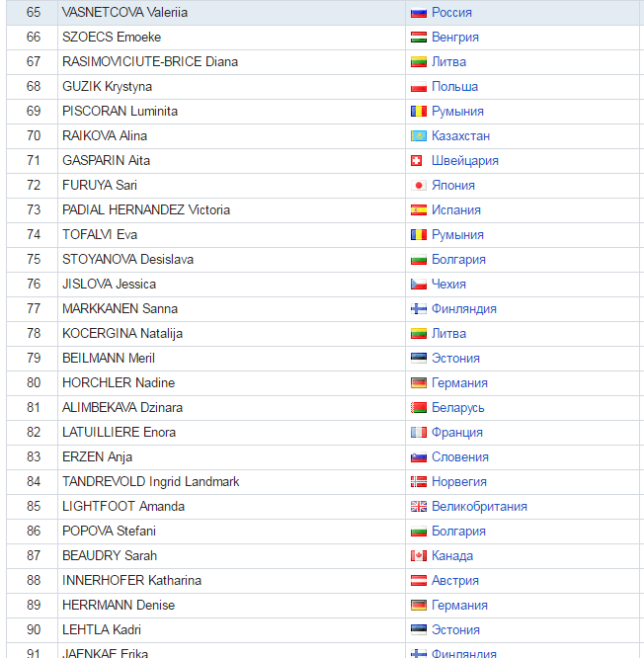This screenshot has height=658, width=644.
Task: Click the Canadian flag icon in the BEAUDRY Sarah row
Action: point(418,556)
